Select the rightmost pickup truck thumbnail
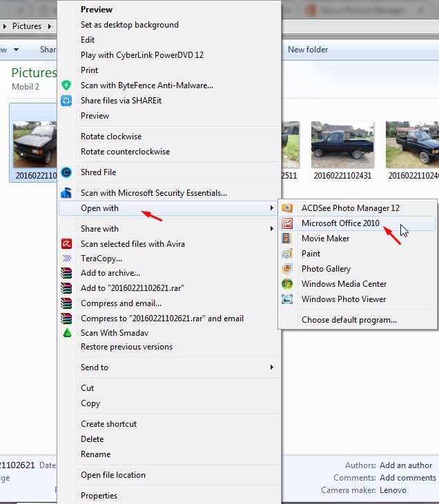This screenshot has width=439, height=504. tap(412, 144)
